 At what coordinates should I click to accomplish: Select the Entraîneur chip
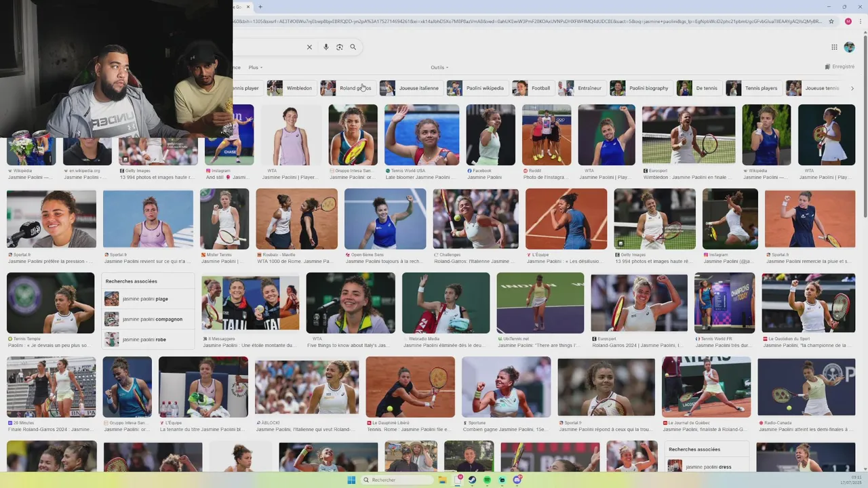click(581, 88)
